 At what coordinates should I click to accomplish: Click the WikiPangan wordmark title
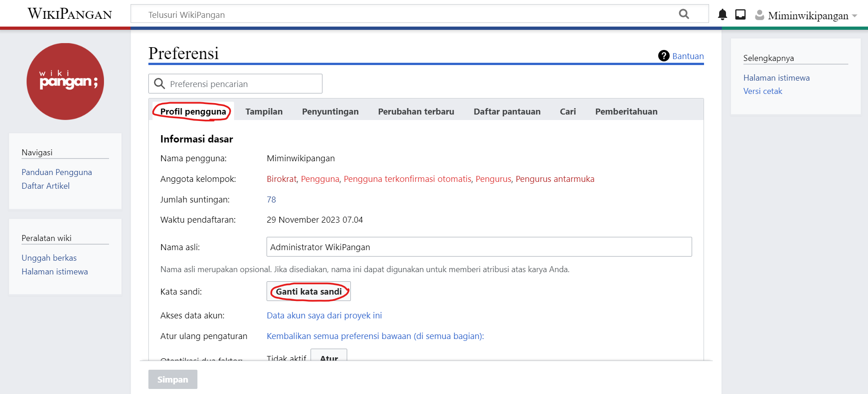70,14
